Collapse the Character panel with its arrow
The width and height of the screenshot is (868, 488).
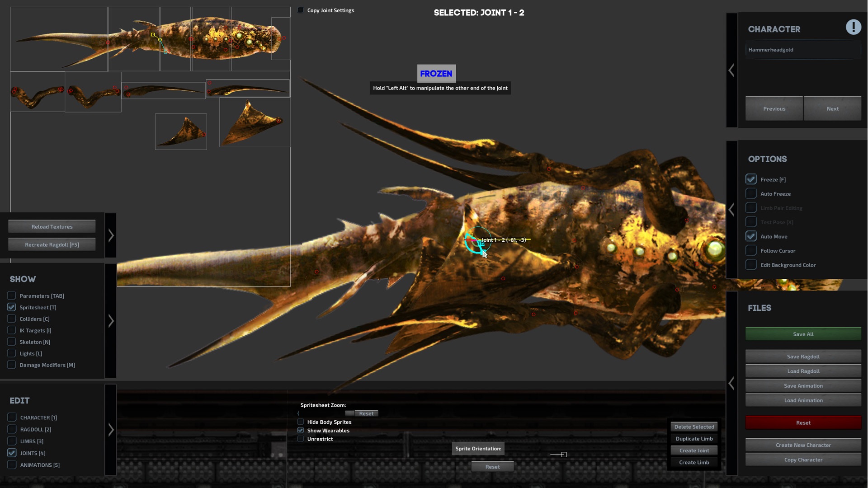coord(731,70)
